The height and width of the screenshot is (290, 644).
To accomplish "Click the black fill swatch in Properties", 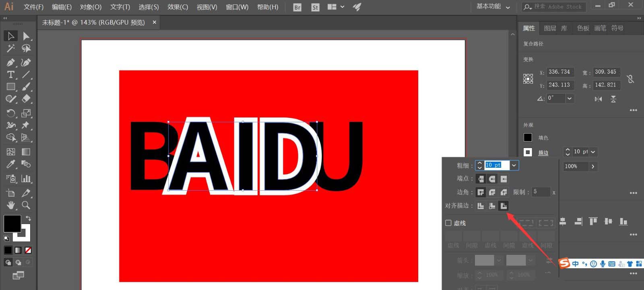I will (528, 138).
